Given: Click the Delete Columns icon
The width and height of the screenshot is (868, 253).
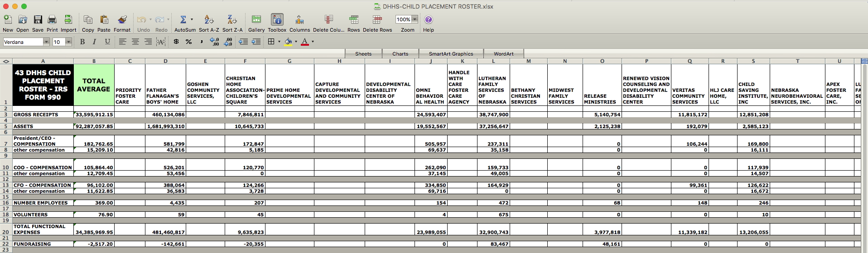Looking at the screenshot, I should click(329, 19).
